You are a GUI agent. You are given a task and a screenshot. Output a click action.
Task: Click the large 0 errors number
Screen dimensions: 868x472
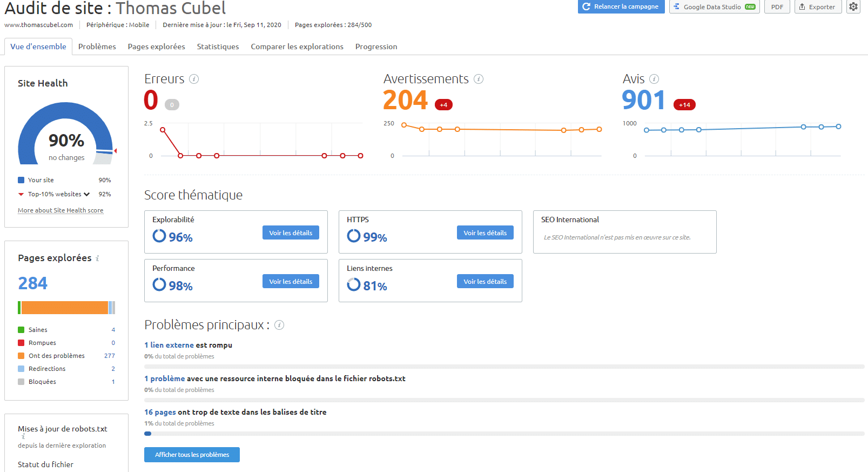point(151,100)
